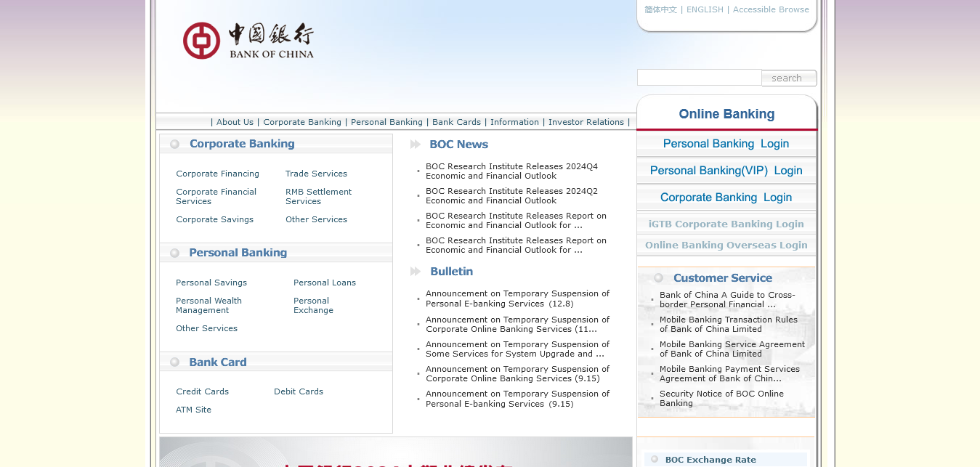Click the round bullet icon beside Corporate Banking heading
Viewport: 980px width, 467px height.
point(174,144)
